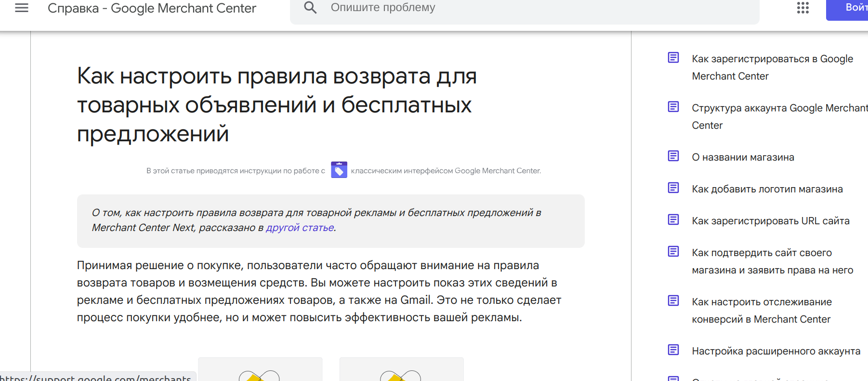The image size is (868, 381).
Task: Click article icon beside 'Структура аккаунта Google Merchant Center'
Action: pyautogui.click(x=673, y=107)
